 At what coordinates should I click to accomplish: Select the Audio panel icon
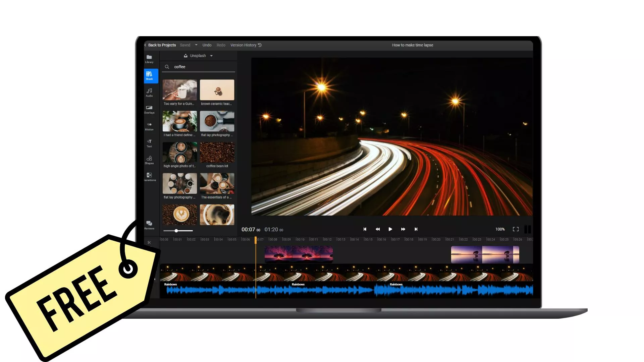tap(149, 92)
